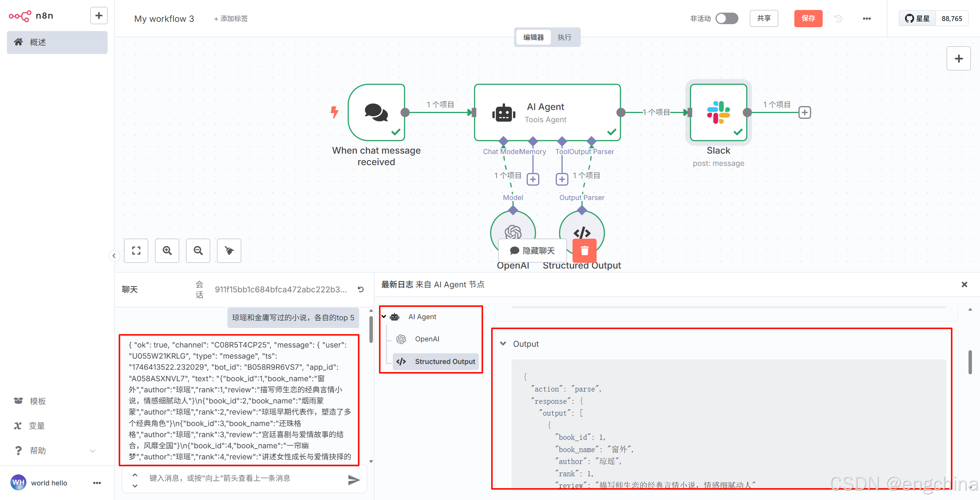This screenshot has height=500, width=980.
Task: Select Structured Output log entry
Action: [444, 361]
